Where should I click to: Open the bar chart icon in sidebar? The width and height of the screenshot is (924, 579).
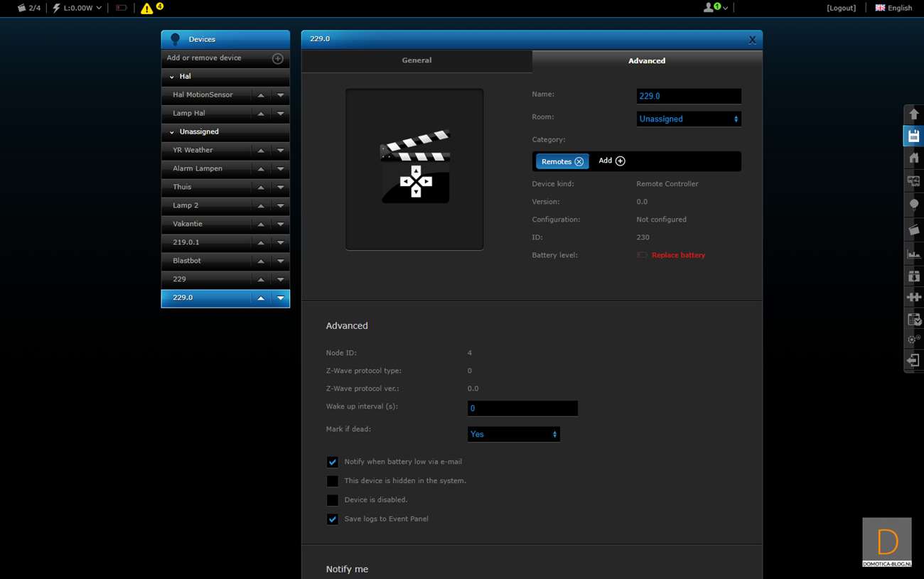(913, 253)
